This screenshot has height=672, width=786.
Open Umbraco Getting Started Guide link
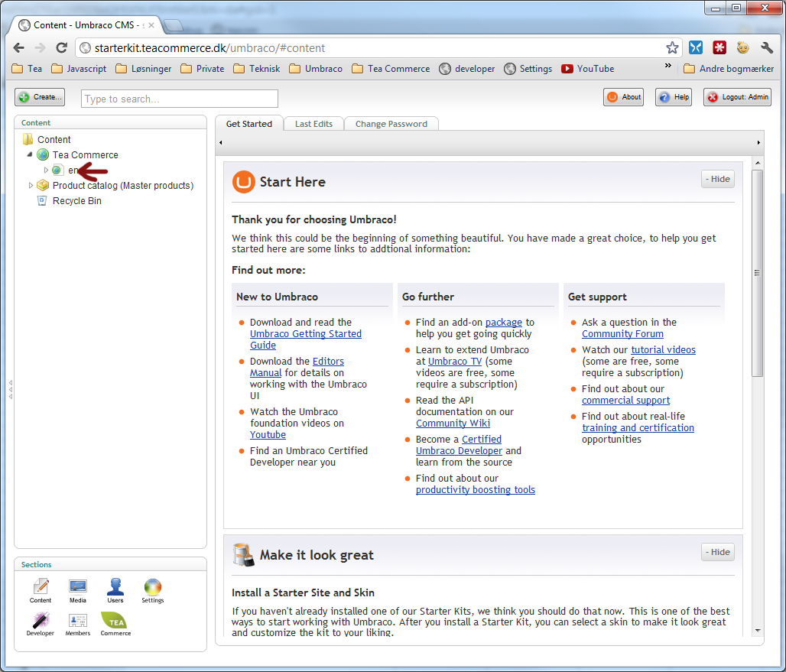pyautogui.click(x=305, y=339)
